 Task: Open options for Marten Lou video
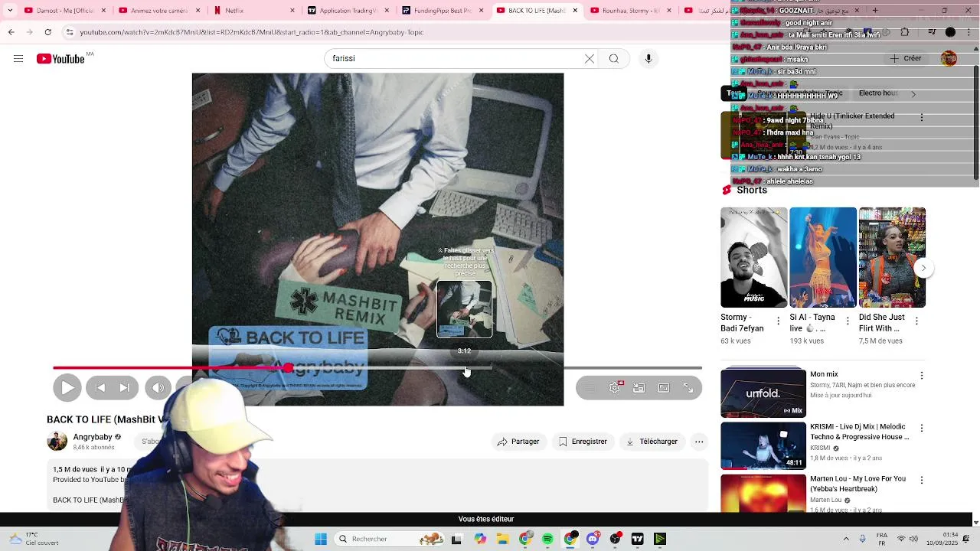pos(922,480)
